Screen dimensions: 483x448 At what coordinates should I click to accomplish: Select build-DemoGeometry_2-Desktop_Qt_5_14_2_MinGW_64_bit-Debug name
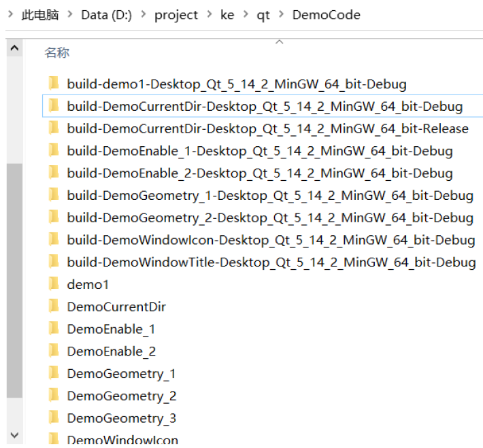pos(270,218)
